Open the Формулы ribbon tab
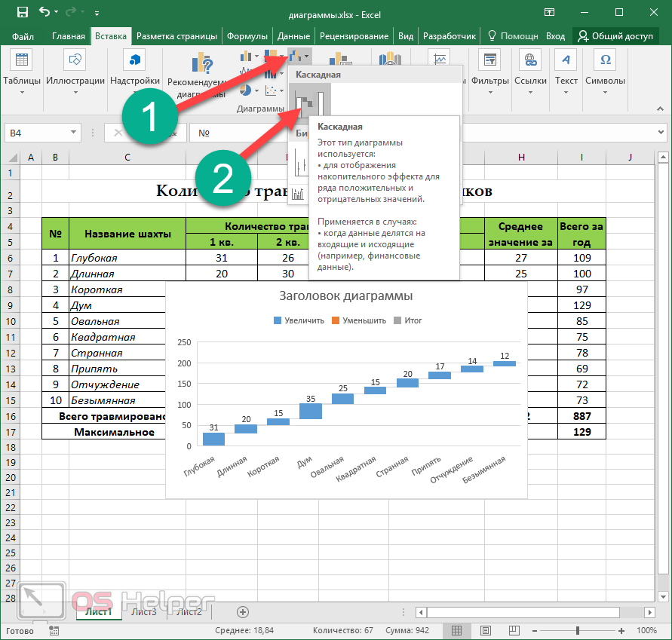The image size is (672, 640). (x=247, y=36)
